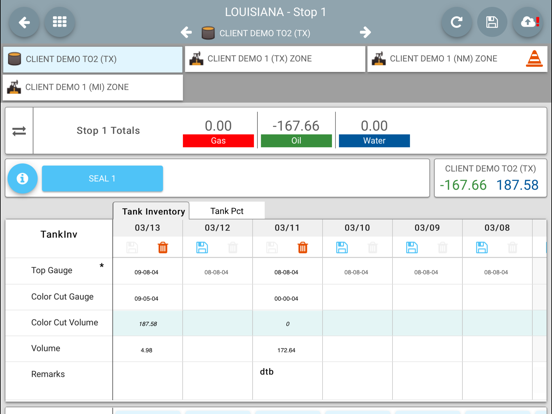This screenshot has width=552, height=414.
Task: Click the save disk icon in header
Action: point(492,23)
